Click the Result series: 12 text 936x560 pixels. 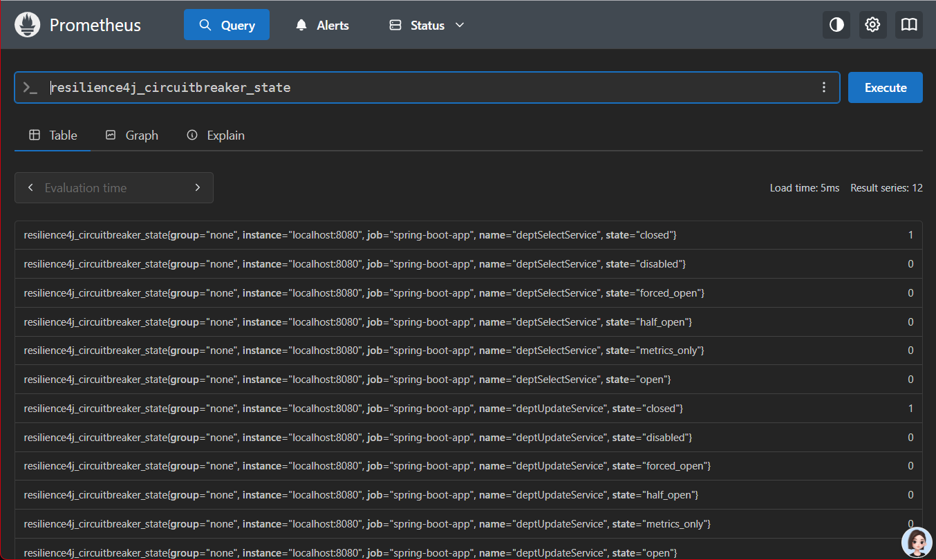click(886, 188)
